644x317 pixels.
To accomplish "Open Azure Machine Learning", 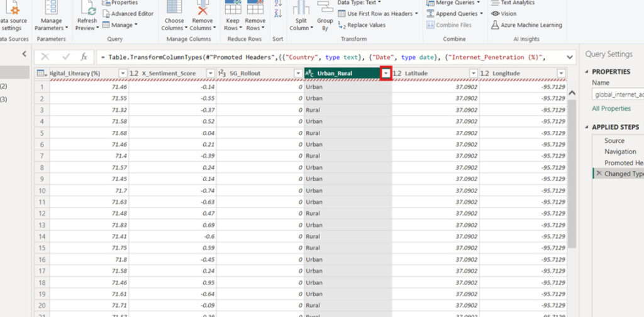I will [526, 25].
